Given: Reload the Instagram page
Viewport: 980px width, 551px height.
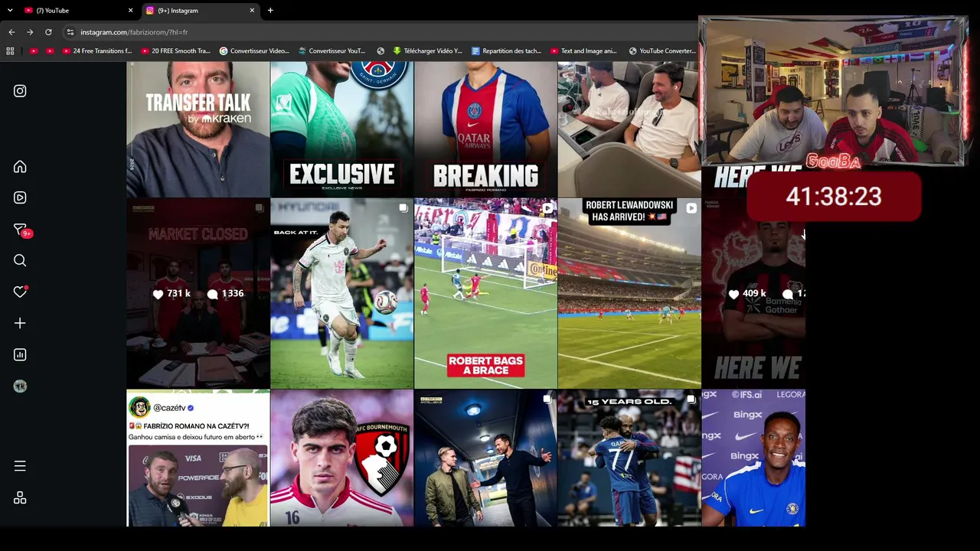Looking at the screenshot, I should pos(48,32).
